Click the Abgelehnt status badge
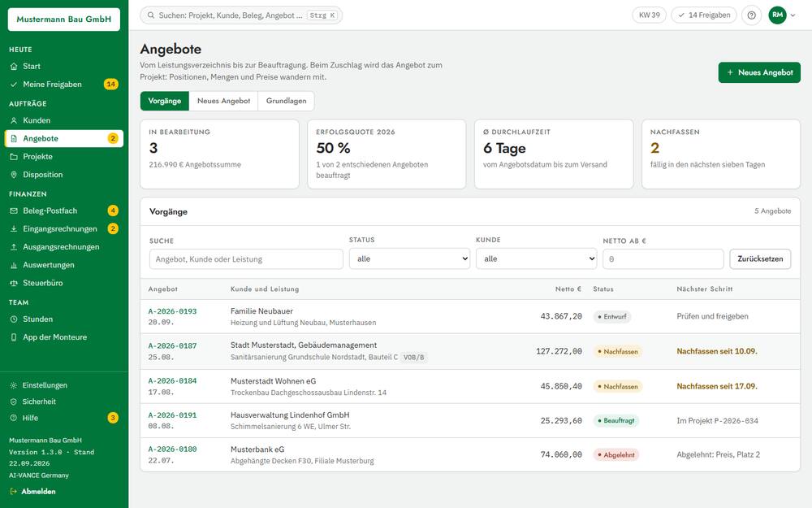The height and width of the screenshot is (508, 812). [616, 455]
